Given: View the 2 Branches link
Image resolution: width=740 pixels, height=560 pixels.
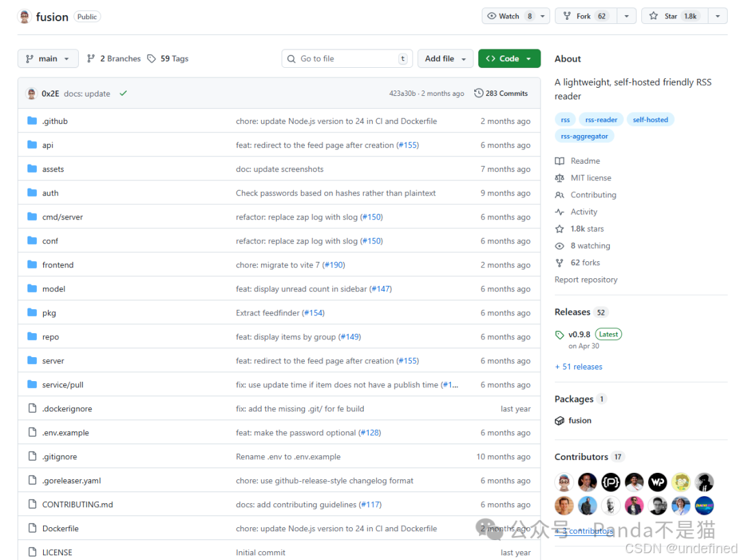Looking at the screenshot, I should (114, 58).
